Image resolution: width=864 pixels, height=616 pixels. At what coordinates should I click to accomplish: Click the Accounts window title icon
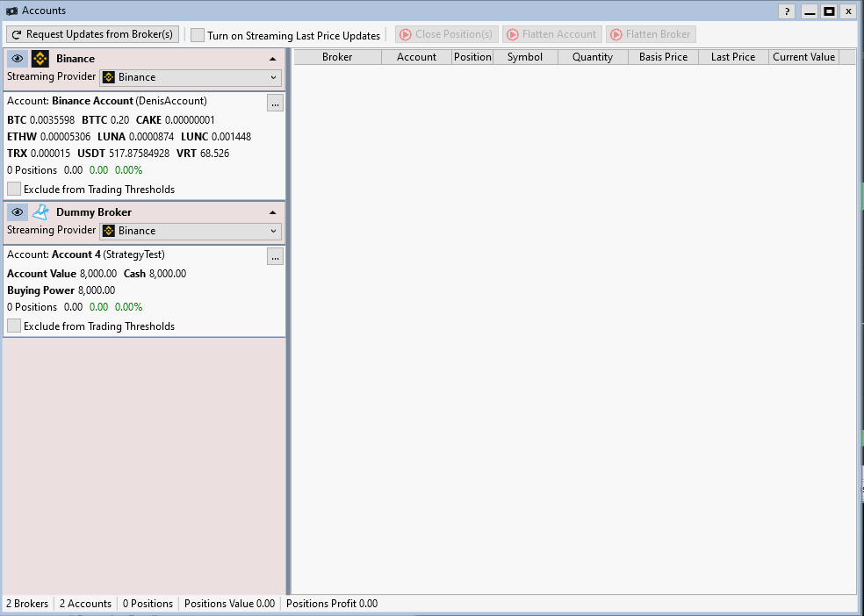pos(11,11)
